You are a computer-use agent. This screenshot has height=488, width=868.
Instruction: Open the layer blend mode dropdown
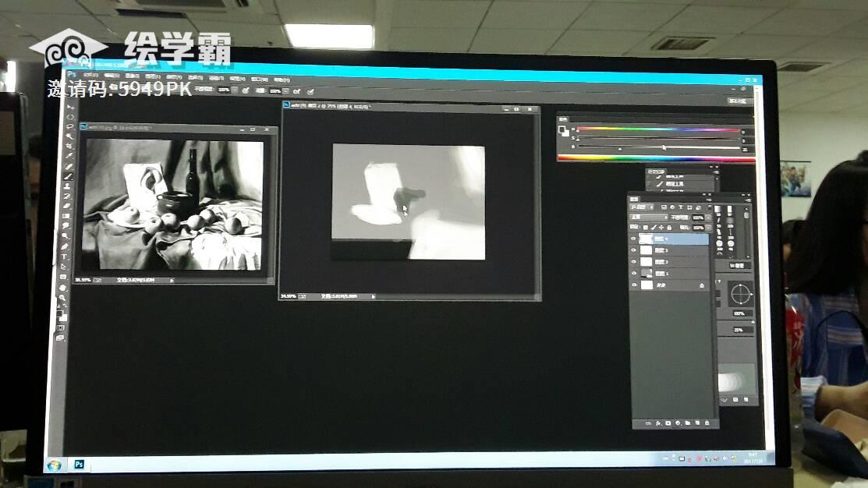649,217
